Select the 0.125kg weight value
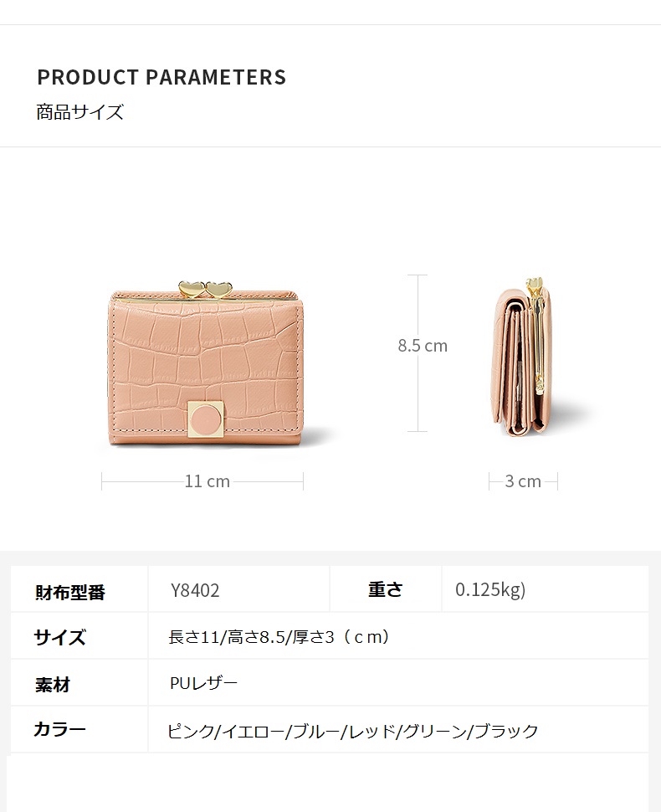 pos(490,590)
